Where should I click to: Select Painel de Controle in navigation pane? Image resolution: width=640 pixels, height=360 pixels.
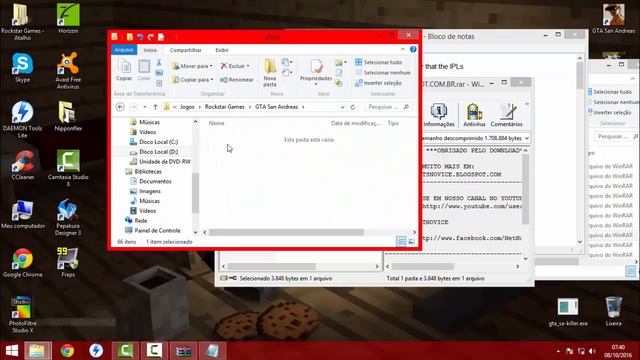[x=153, y=230]
